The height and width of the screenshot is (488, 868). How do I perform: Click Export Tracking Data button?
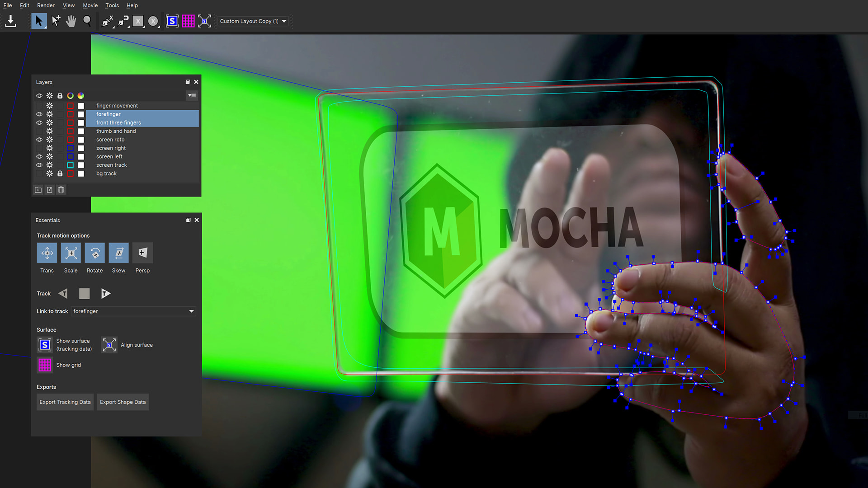[x=65, y=402]
